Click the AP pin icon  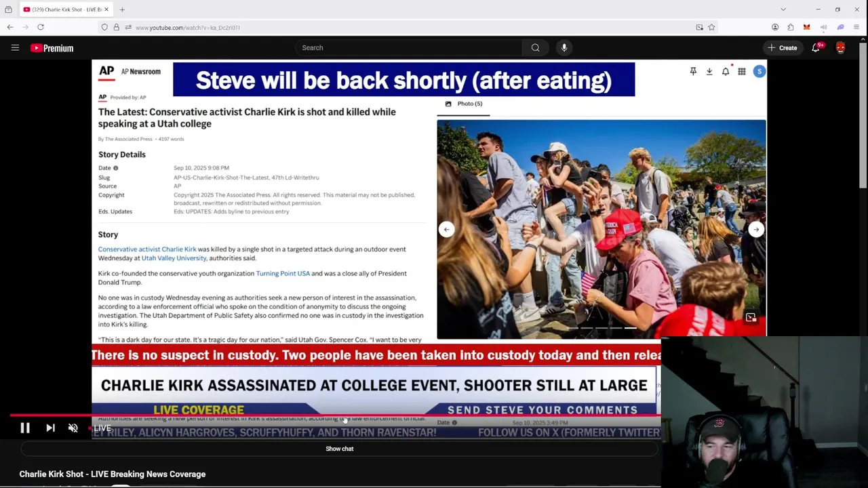693,71
